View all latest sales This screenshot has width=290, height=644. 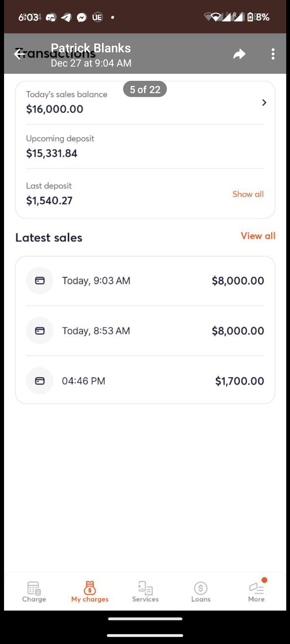pyautogui.click(x=258, y=236)
